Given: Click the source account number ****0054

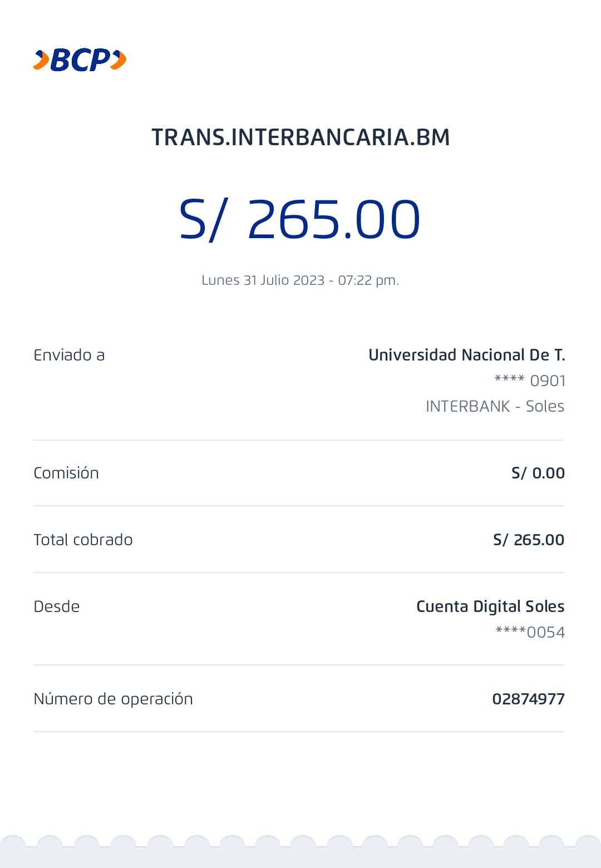Looking at the screenshot, I should click(x=530, y=632).
